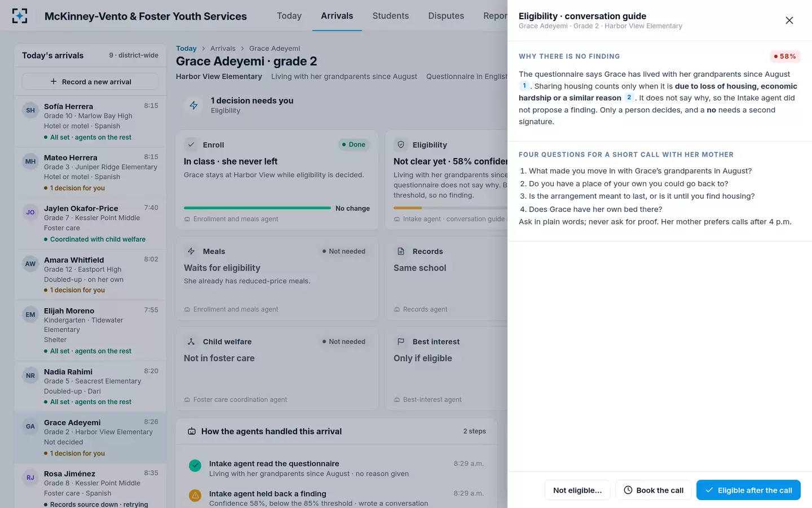The image size is (812, 508).
Task: Click the document icon on the Records card
Action: click(x=401, y=251)
